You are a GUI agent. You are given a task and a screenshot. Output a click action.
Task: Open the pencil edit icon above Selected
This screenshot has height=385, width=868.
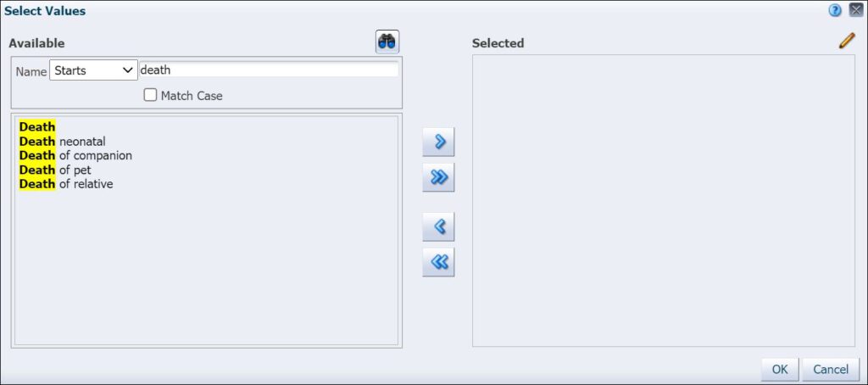[x=847, y=41]
